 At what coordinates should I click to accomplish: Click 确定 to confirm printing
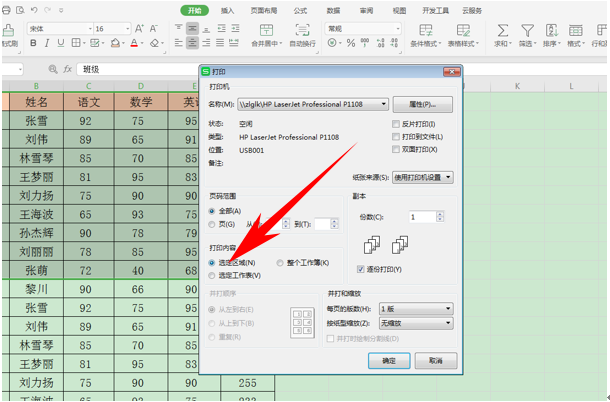point(389,361)
